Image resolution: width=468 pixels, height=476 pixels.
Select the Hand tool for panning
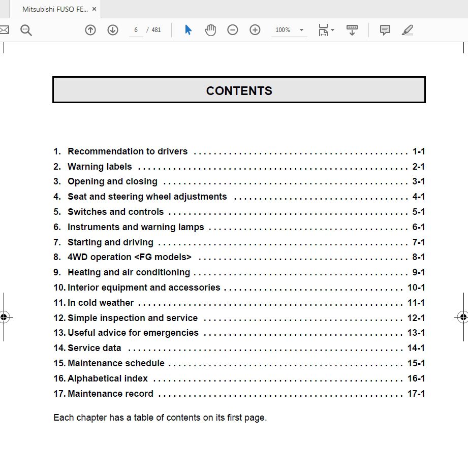click(210, 30)
